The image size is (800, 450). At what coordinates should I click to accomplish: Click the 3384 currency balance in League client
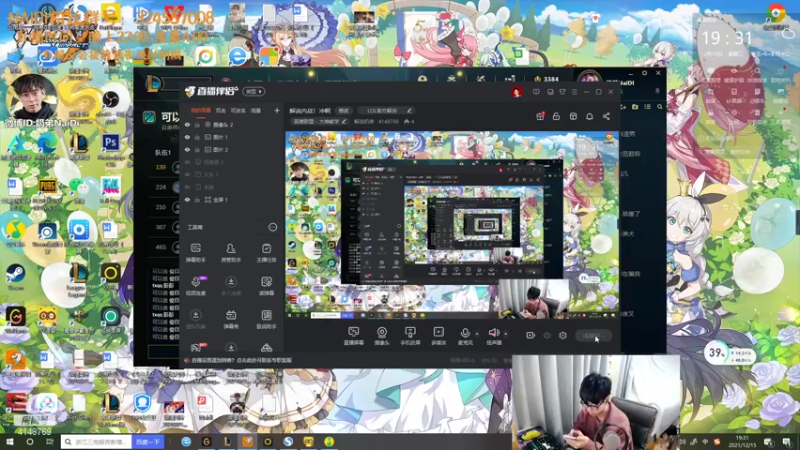[x=546, y=79]
